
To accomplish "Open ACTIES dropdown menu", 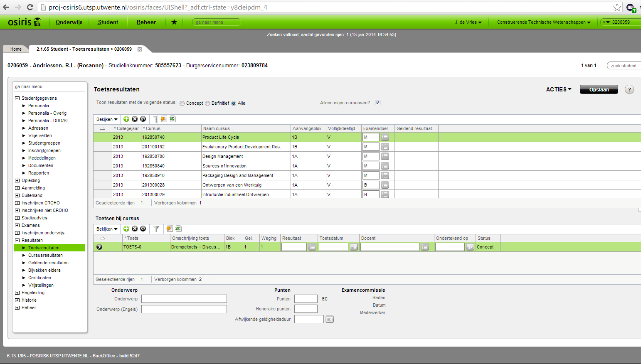I will pos(559,89).
